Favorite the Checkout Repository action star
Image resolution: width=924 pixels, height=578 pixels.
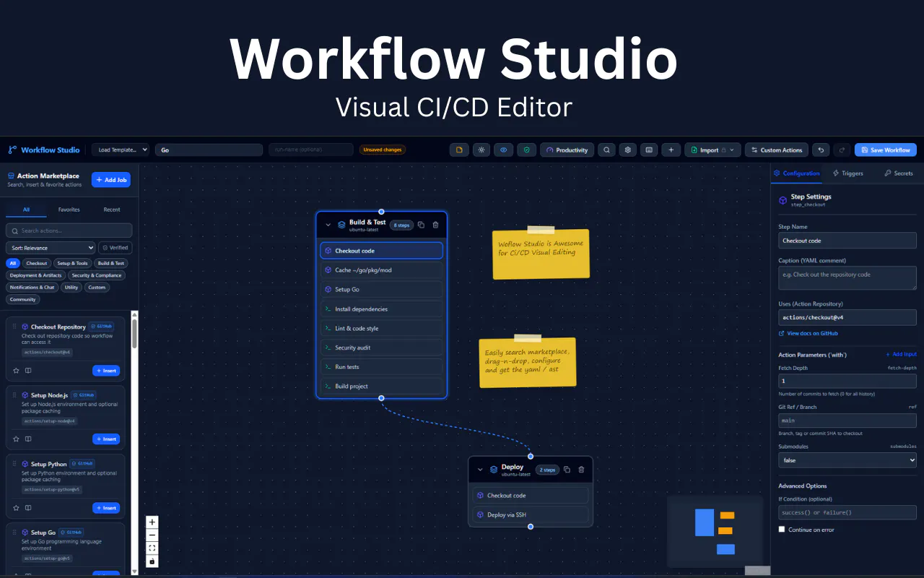point(17,371)
